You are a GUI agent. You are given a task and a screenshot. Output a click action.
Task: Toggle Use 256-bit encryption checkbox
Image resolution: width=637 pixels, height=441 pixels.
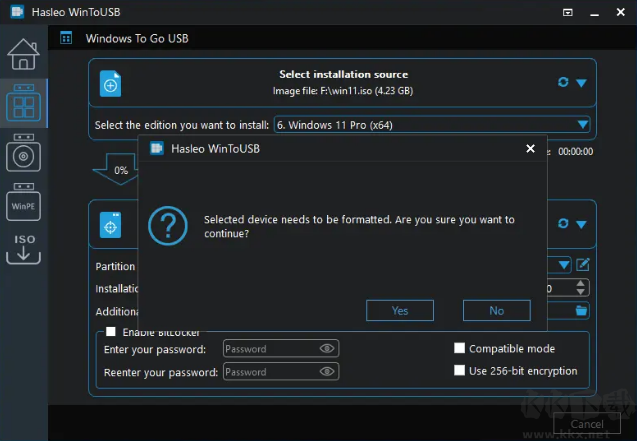point(459,370)
